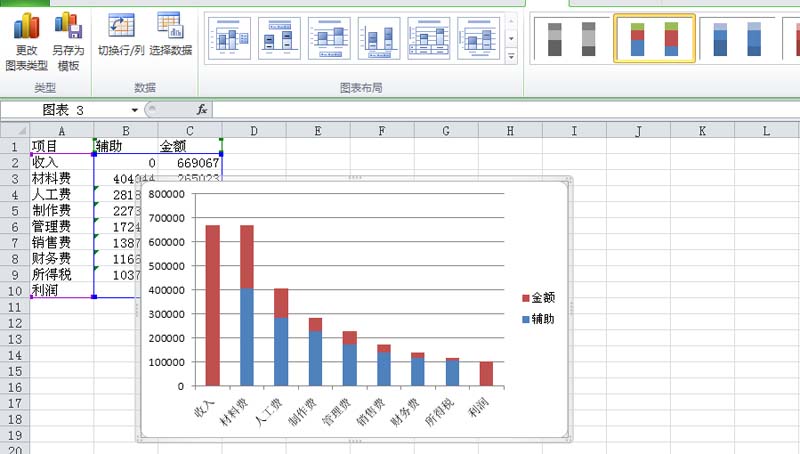Click cell A1 with 项目
The width and height of the screenshot is (800, 454).
coord(62,146)
